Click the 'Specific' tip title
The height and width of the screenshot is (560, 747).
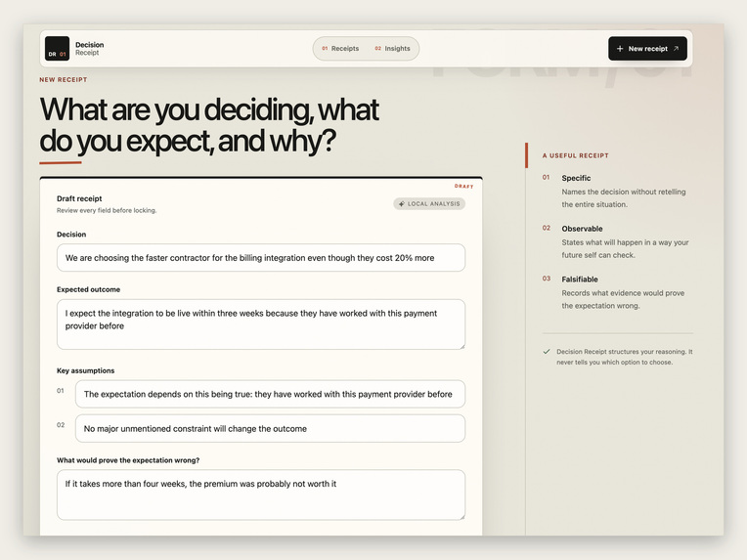576,178
